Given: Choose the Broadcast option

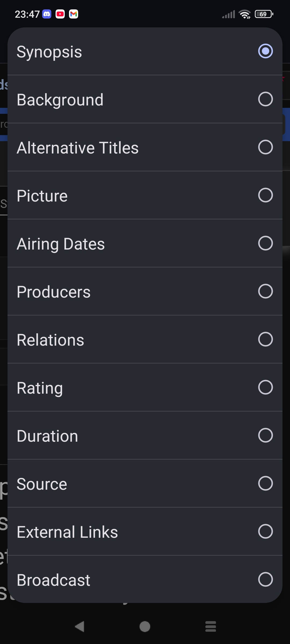Looking at the screenshot, I should 265,579.
